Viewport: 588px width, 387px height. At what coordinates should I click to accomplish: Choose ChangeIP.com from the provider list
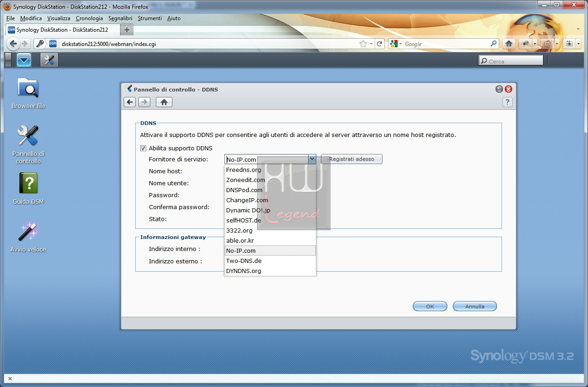click(x=270, y=200)
